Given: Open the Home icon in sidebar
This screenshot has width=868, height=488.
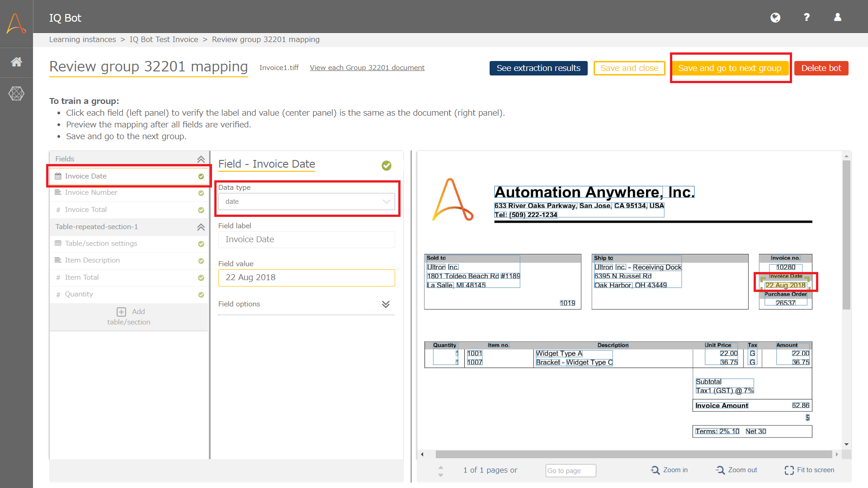Looking at the screenshot, I should [16, 62].
